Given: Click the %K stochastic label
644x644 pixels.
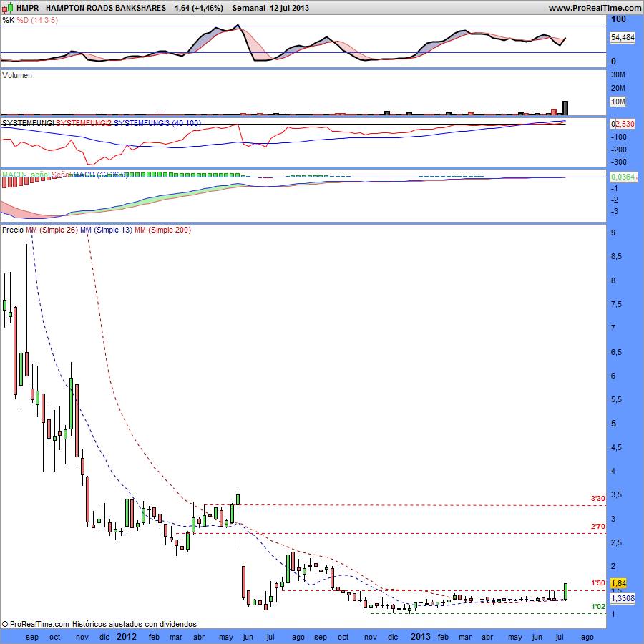Looking at the screenshot, I should [8, 20].
